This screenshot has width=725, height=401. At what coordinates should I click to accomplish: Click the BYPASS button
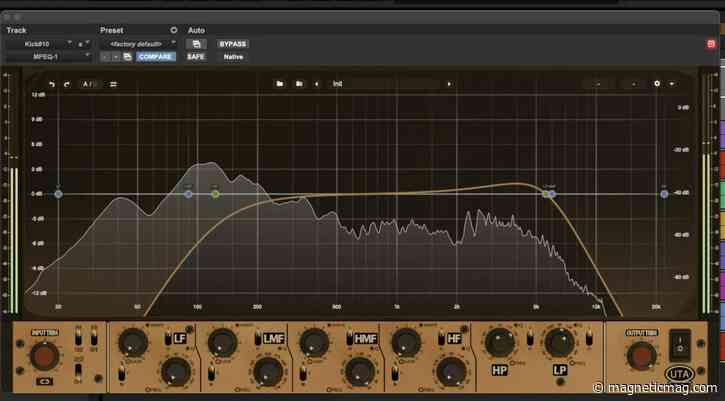233,44
